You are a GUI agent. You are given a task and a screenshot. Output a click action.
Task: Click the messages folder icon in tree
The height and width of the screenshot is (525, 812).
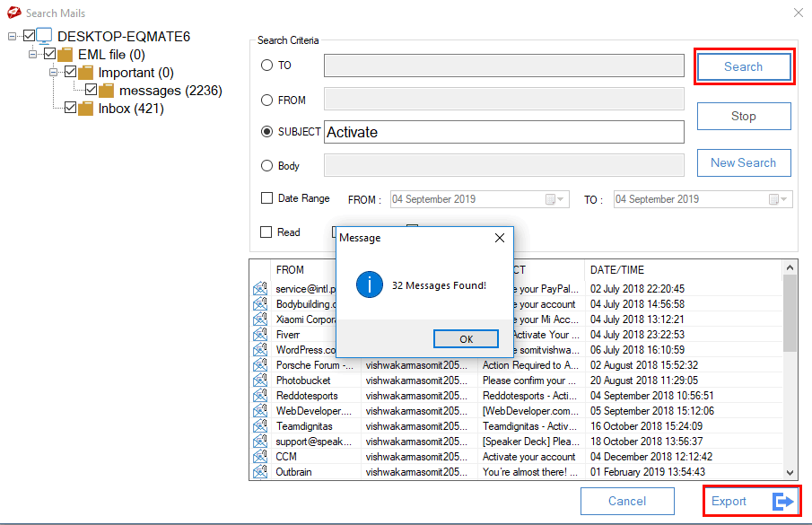point(107,91)
